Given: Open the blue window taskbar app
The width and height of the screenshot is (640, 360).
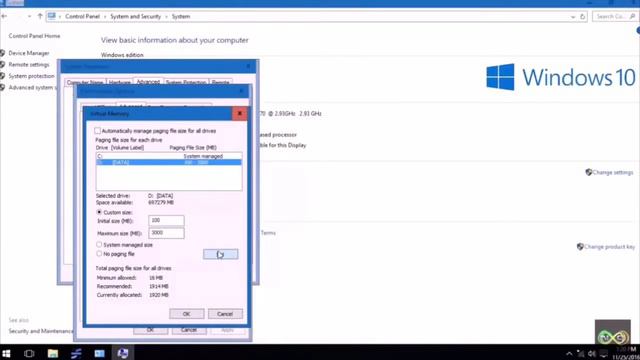Looking at the screenshot, I should 100,353.
